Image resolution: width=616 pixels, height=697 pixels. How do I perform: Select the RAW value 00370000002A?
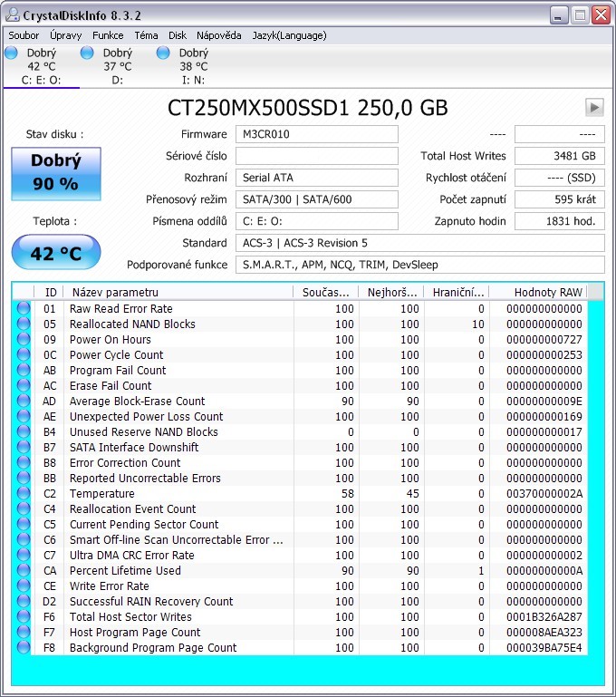coord(544,493)
